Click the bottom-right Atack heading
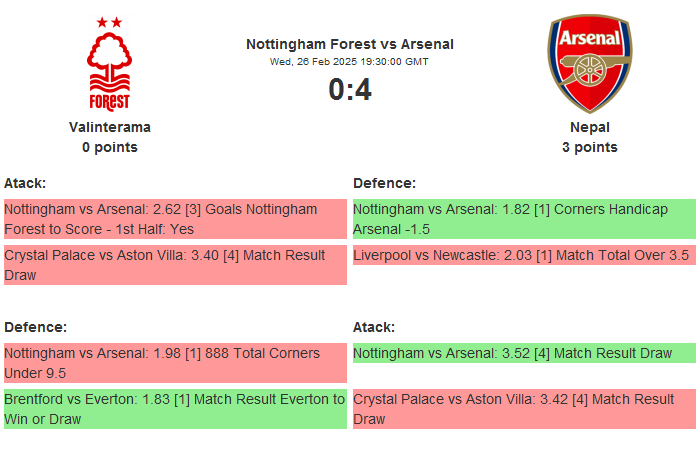 click(x=374, y=327)
